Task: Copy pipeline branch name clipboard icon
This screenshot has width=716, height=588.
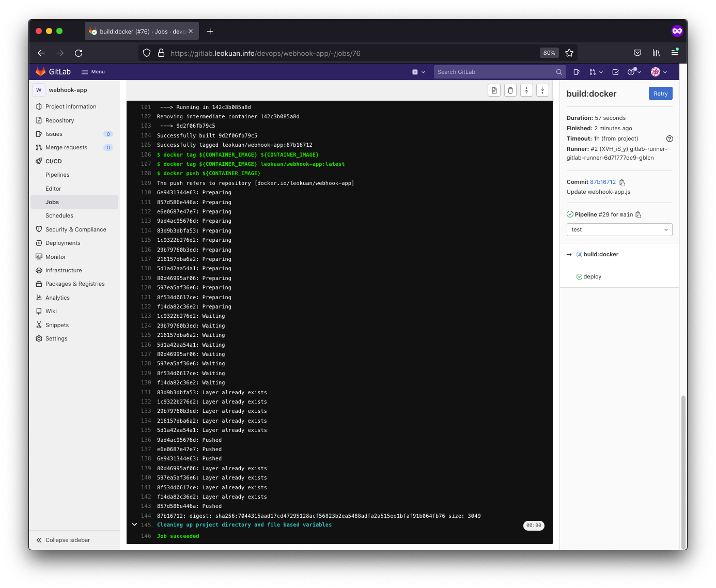Action: (639, 215)
